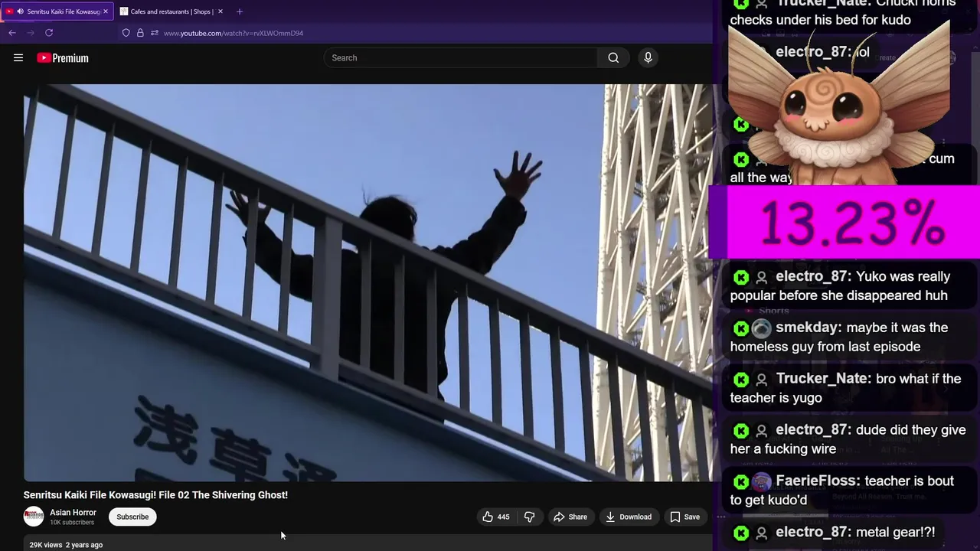Open the tracking protection shield icon
Image resolution: width=980 pixels, height=551 pixels.
[x=126, y=33]
